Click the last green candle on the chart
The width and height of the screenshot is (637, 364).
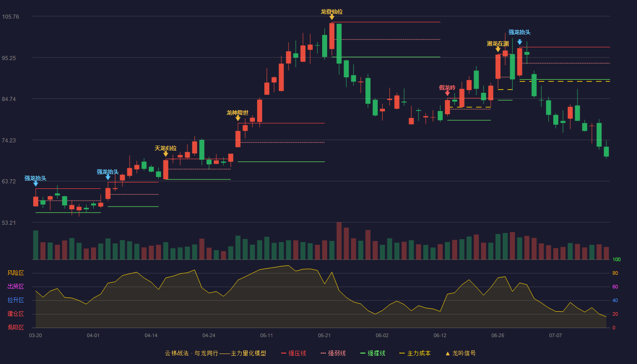tap(606, 152)
